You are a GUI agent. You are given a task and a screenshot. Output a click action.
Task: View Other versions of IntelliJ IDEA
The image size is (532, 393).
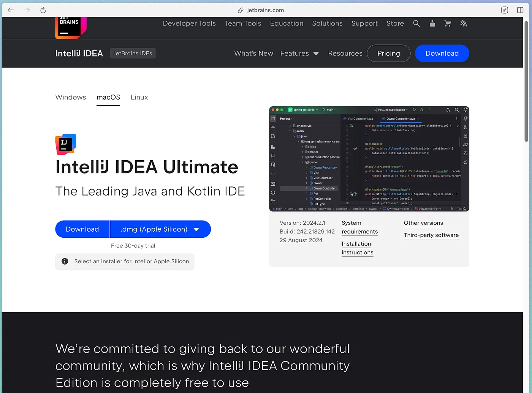coord(423,223)
